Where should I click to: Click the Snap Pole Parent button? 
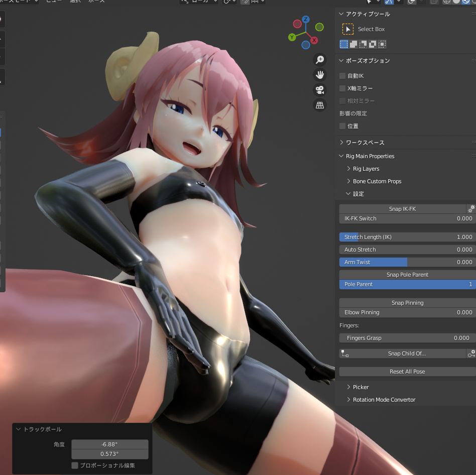tap(407, 275)
